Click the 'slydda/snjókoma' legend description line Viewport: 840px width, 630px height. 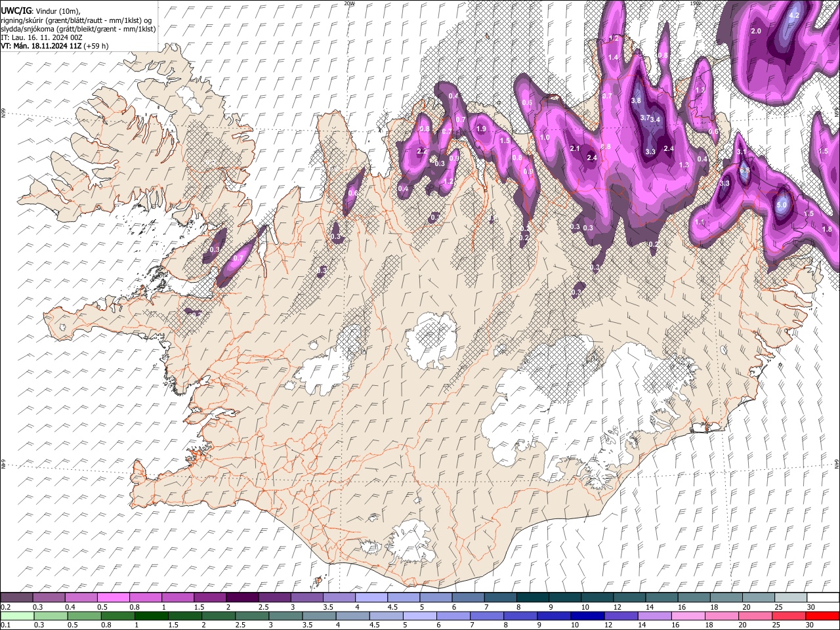pos(78,29)
